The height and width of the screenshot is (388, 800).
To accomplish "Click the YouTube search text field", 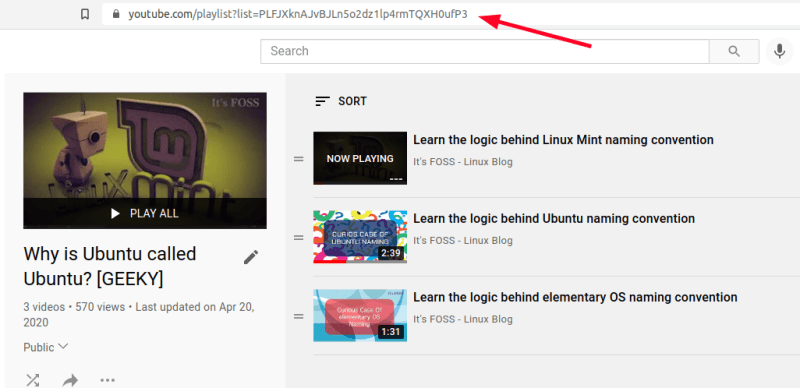I will [x=485, y=51].
